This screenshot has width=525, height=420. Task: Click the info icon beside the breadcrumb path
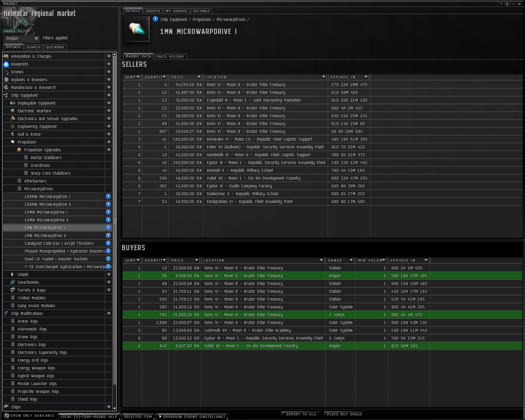click(x=155, y=19)
